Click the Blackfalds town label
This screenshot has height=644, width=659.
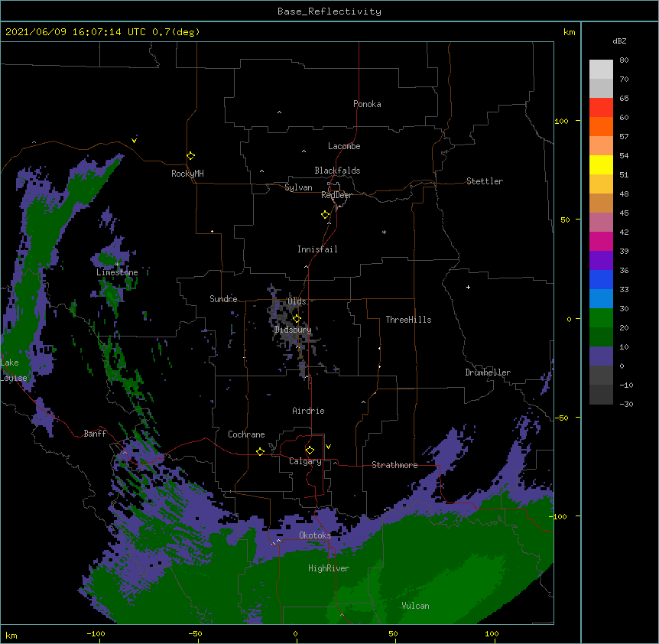(x=337, y=171)
